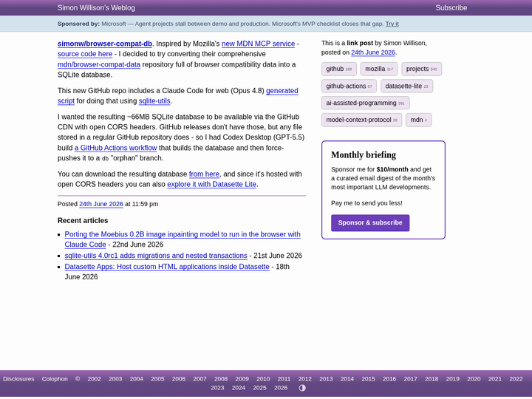Go to the 2007 archive
The width and height of the screenshot is (532, 399).
(199, 378)
